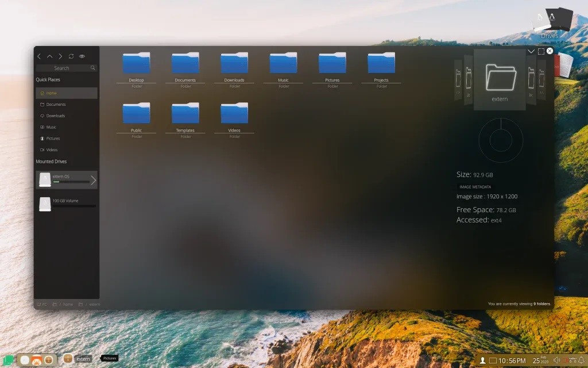Click the 'Image size : 1920 x 1200' text
Viewport: 588px width, 368px height.
(x=487, y=197)
